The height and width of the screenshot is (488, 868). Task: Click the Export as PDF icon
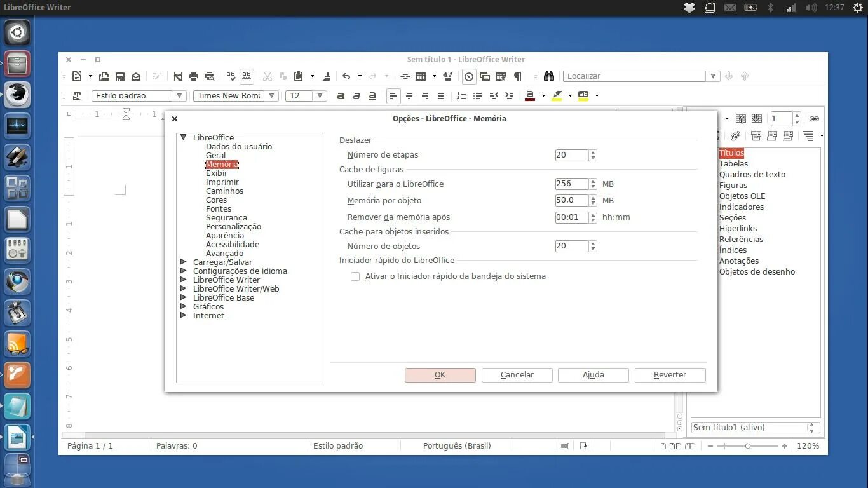(178, 76)
